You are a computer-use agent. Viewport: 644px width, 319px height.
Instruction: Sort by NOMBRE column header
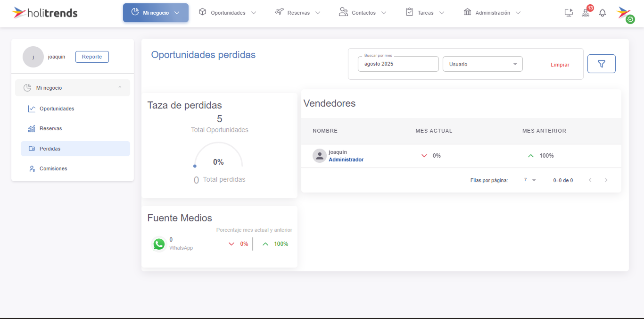click(325, 131)
